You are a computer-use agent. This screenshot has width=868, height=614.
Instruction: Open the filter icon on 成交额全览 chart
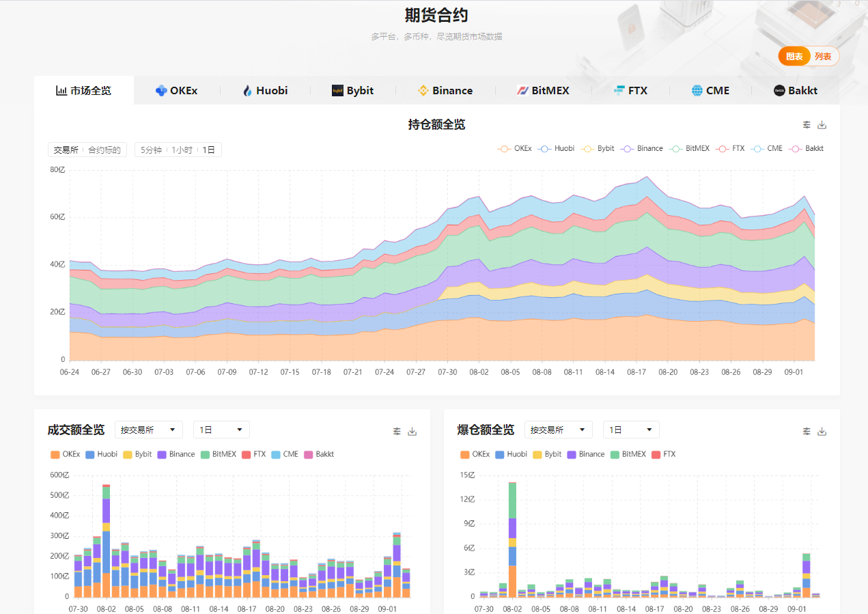click(397, 431)
